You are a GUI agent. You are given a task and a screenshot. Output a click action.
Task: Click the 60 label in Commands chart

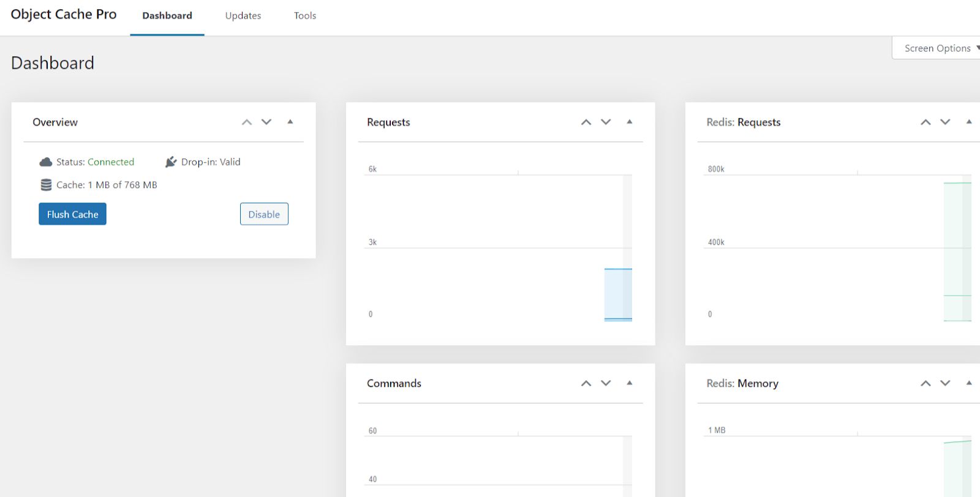pyautogui.click(x=372, y=431)
